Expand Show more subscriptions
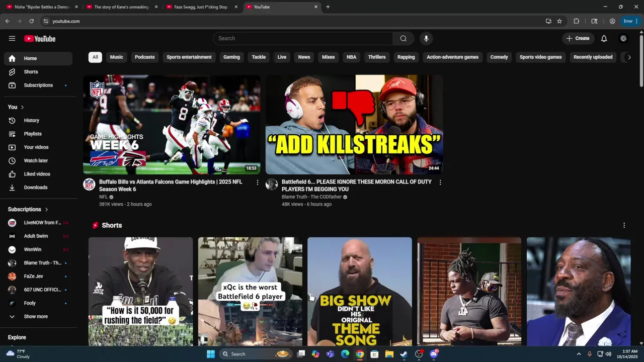The height and width of the screenshot is (362, 644). coord(38,317)
